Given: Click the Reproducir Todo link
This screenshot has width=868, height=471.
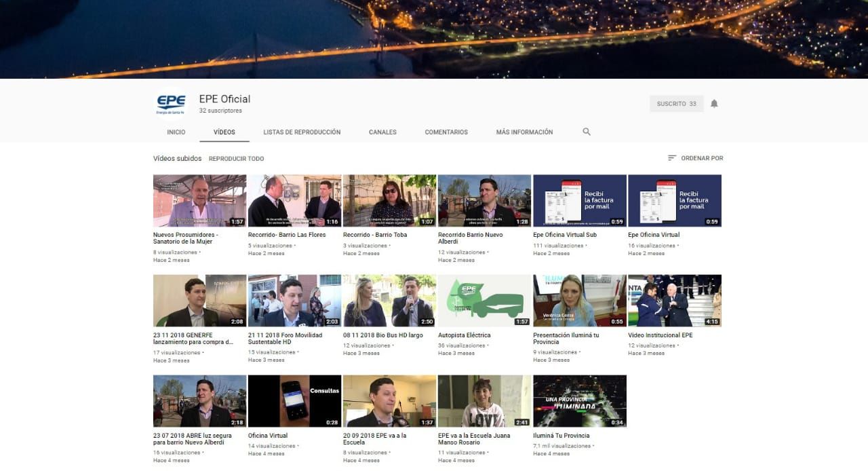Looking at the screenshot, I should [x=236, y=159].
